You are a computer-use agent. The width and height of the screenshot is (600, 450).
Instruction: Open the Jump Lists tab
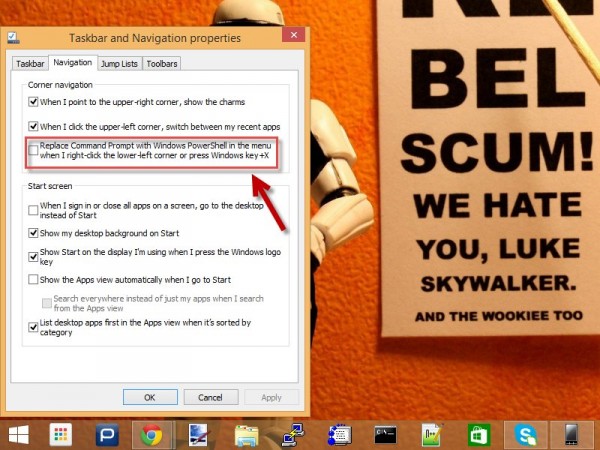point(119,64)
